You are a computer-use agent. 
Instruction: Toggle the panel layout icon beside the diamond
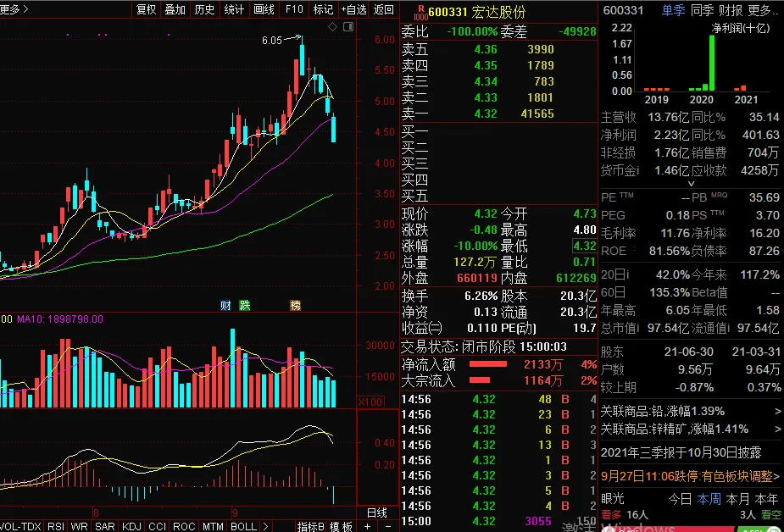(x=348, y=26)
